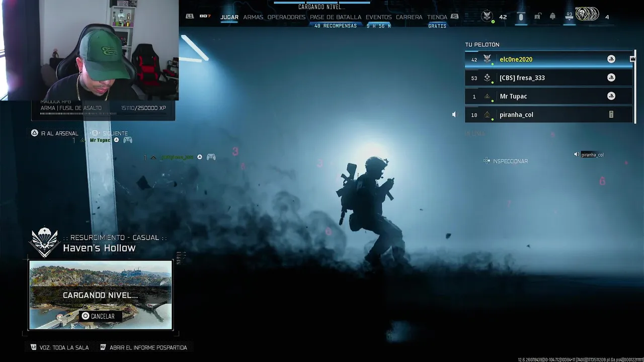This screenshot has height=362, width=644.
Task: Click the GRATIS label under TIENDA
Action: tap(437, 26)
